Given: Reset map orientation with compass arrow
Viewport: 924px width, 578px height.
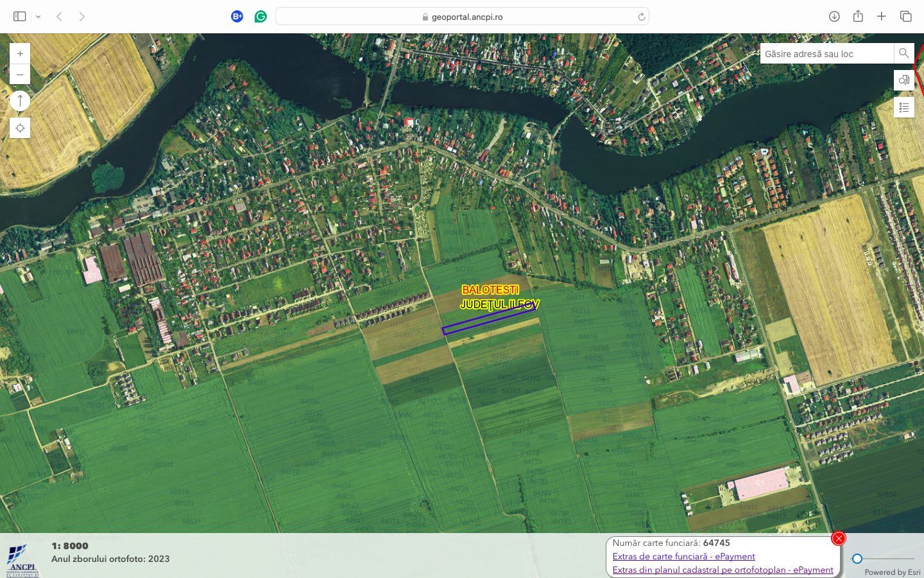Looking at the screenshot, I should pos(20,101).
